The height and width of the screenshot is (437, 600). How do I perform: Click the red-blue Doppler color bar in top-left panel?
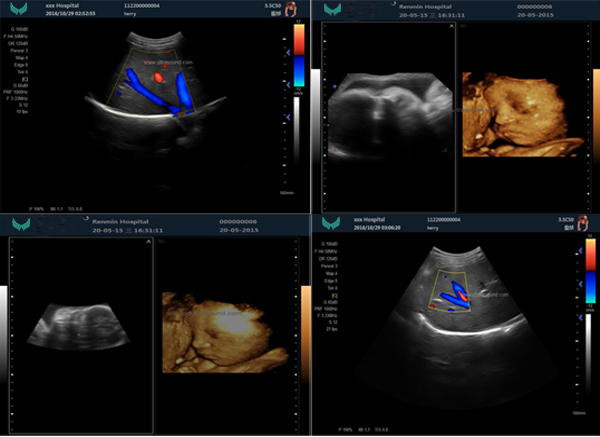[x=299, y=52]
